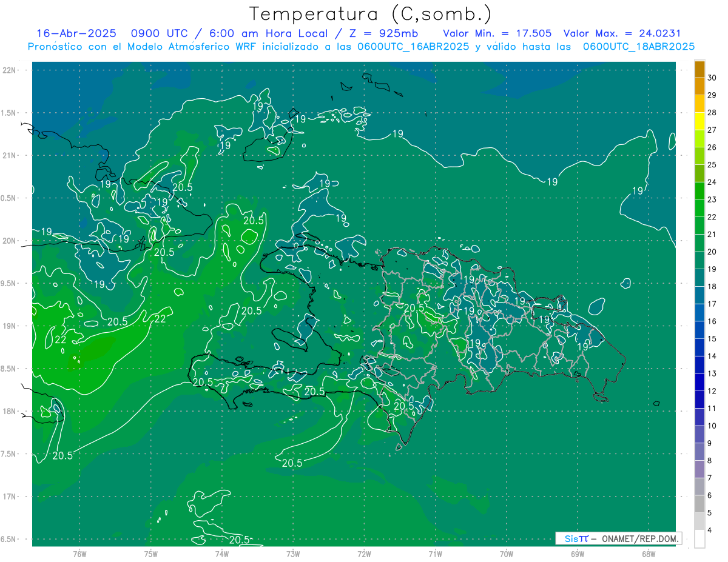Click the '19N' latitude axis label

10,326
